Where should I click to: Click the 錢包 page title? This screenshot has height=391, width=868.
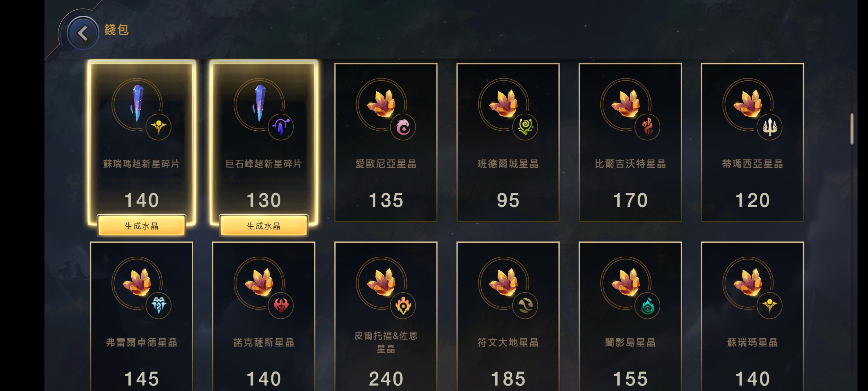pos(116,30)
